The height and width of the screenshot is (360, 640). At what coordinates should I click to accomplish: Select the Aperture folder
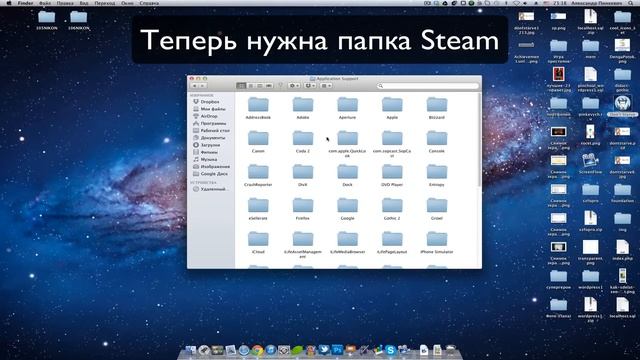click(347, 108)
